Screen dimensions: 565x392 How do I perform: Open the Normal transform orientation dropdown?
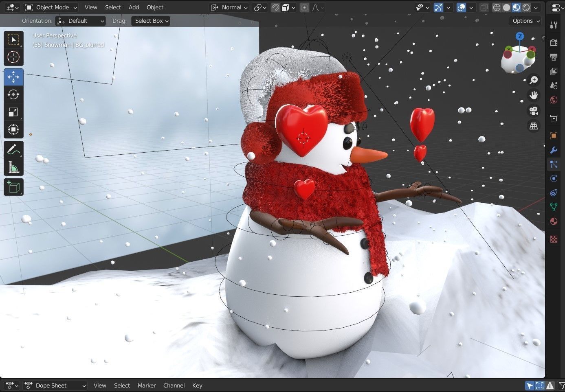coord(229,7)
